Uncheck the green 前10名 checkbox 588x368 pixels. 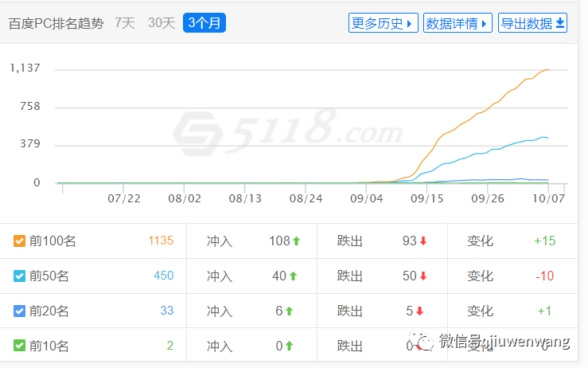[19, 346]
